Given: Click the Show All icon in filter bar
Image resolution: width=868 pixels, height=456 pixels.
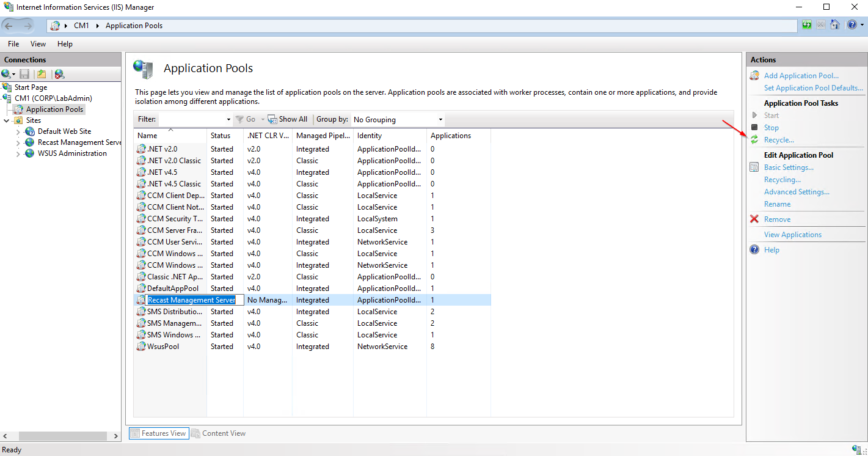Looking at the screenshot, I should pos(273,119).
